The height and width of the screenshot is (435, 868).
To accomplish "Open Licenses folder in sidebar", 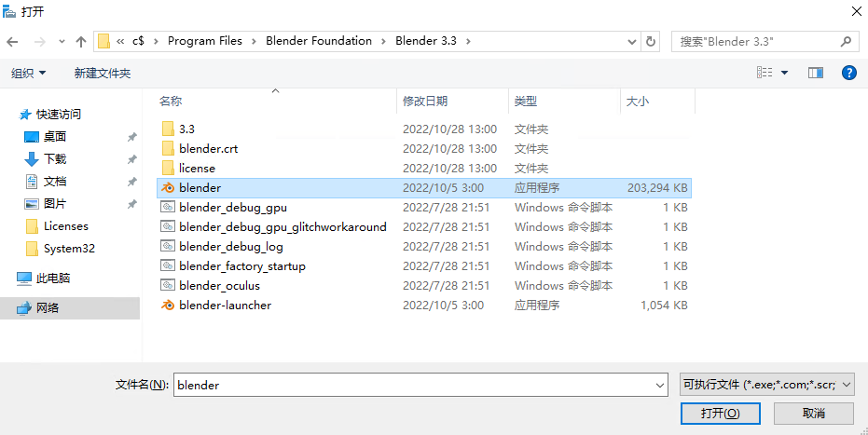I will (x=66, y=226).
